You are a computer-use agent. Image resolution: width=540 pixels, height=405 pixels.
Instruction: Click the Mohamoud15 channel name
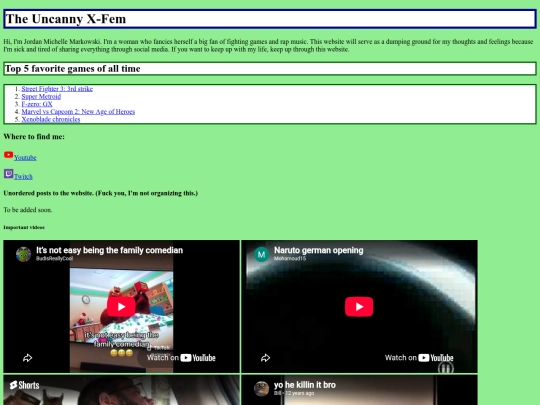click(x=290, y=258)
